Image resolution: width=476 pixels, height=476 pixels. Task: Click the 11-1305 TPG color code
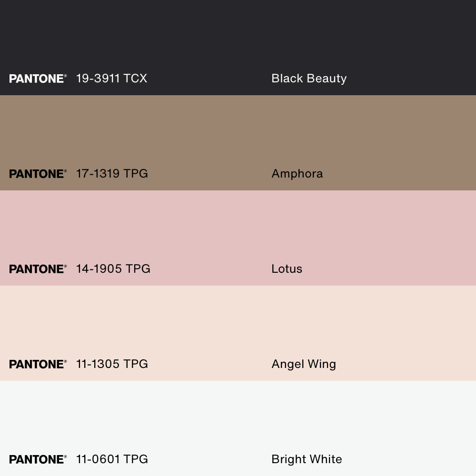[112, 364]
